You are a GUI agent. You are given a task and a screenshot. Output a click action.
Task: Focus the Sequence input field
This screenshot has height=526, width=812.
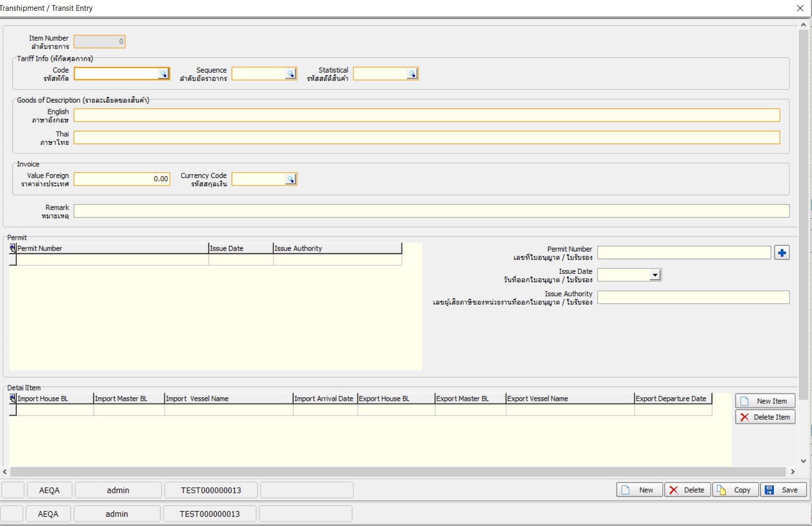(259, 74)
